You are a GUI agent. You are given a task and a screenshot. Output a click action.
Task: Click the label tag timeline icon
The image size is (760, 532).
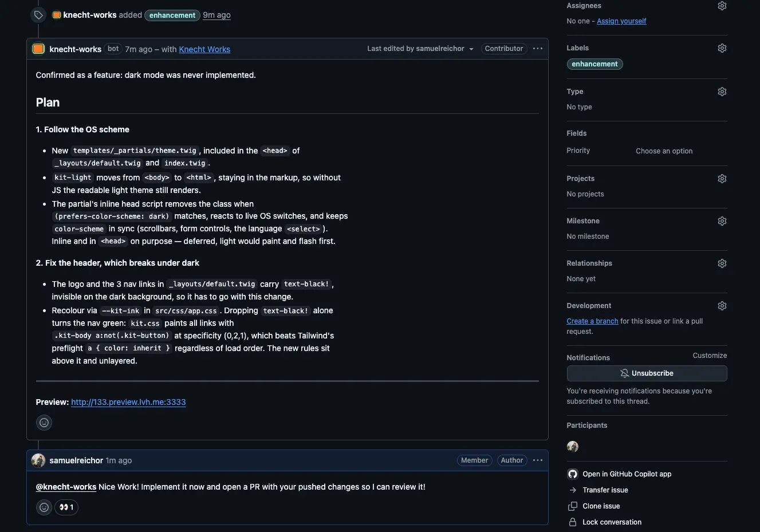38,15
